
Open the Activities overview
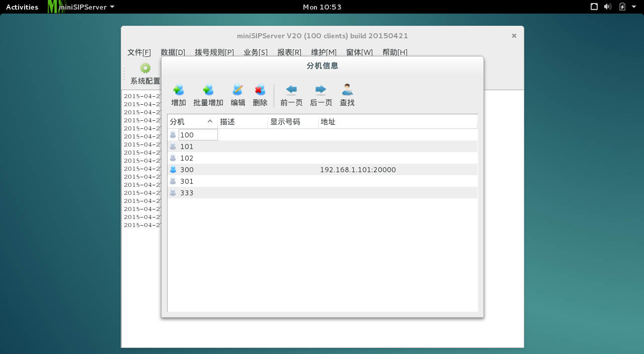click(x=22, y=7)
